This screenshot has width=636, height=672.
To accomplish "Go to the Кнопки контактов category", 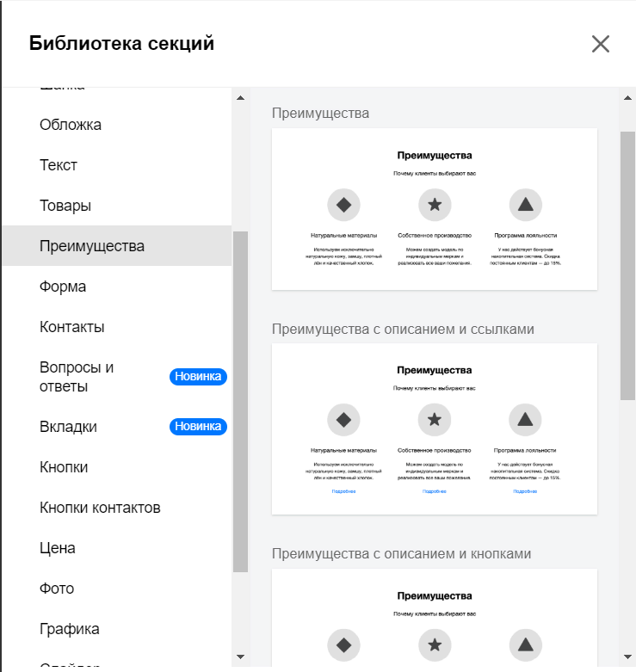I will 117,508.
